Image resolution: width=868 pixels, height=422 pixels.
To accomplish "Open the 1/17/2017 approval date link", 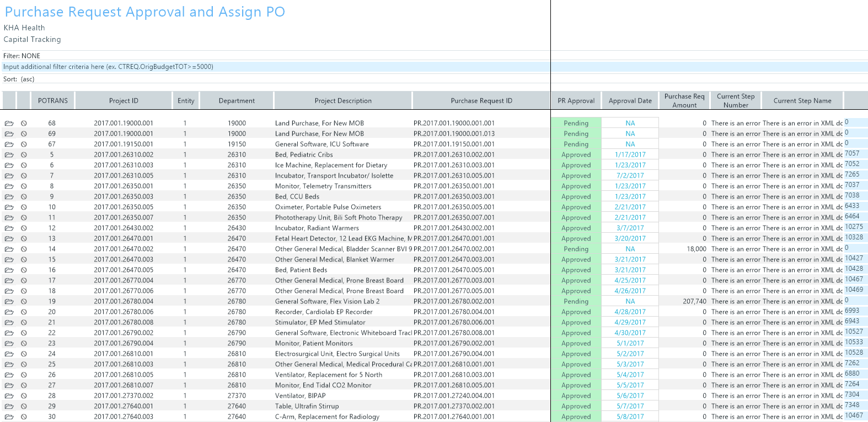I will 630,155.
